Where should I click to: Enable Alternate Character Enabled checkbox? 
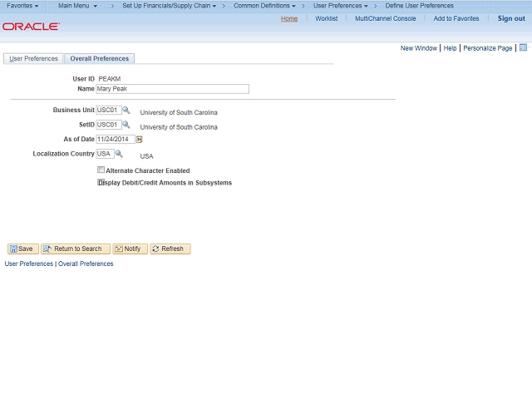[101, 170]
